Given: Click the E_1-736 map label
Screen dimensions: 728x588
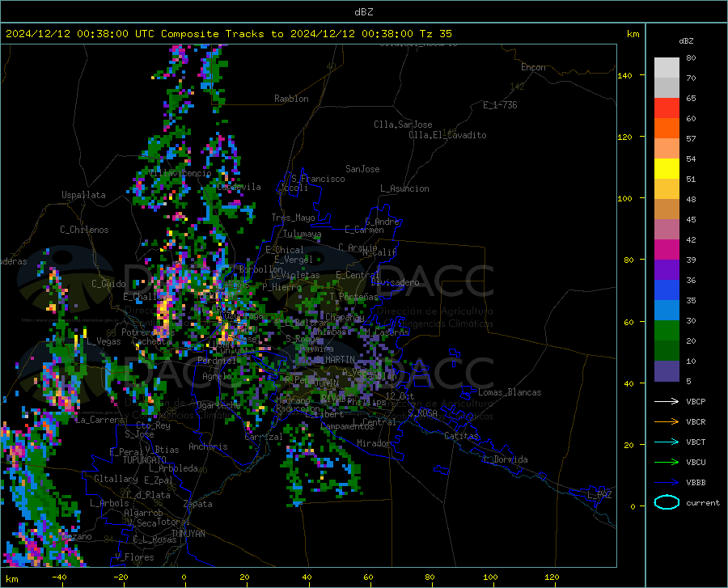Looking at the screenshot, I should [x=500, y=105].
